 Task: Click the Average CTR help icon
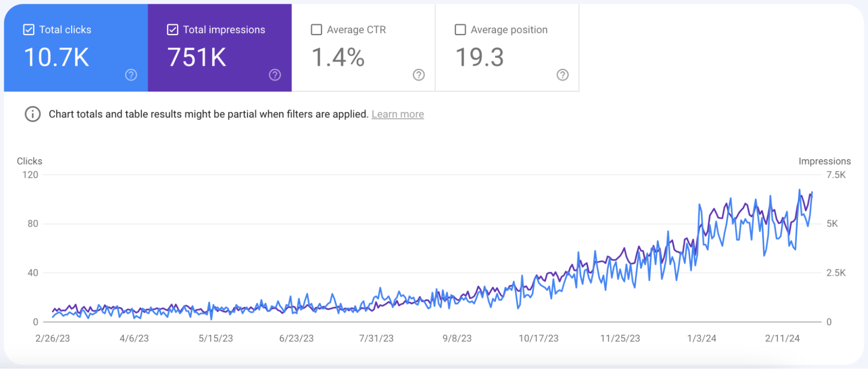pos(419,75)
